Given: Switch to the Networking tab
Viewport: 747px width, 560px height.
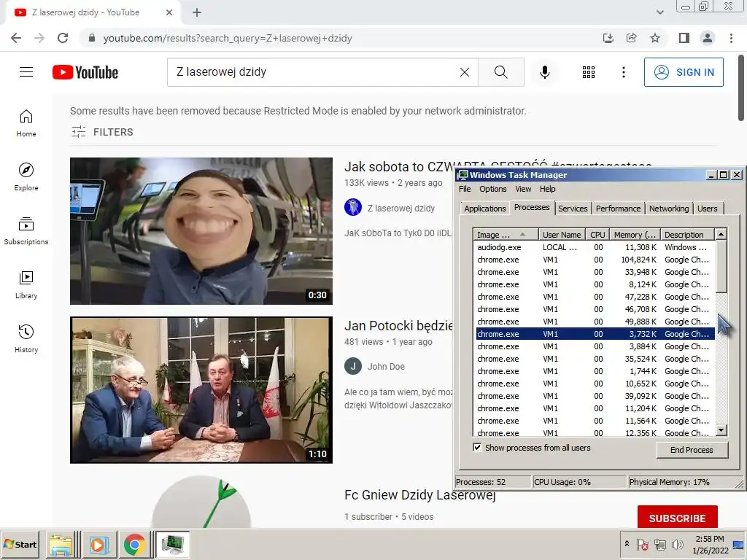Looking at the screenshot, I should pos(668,209).
